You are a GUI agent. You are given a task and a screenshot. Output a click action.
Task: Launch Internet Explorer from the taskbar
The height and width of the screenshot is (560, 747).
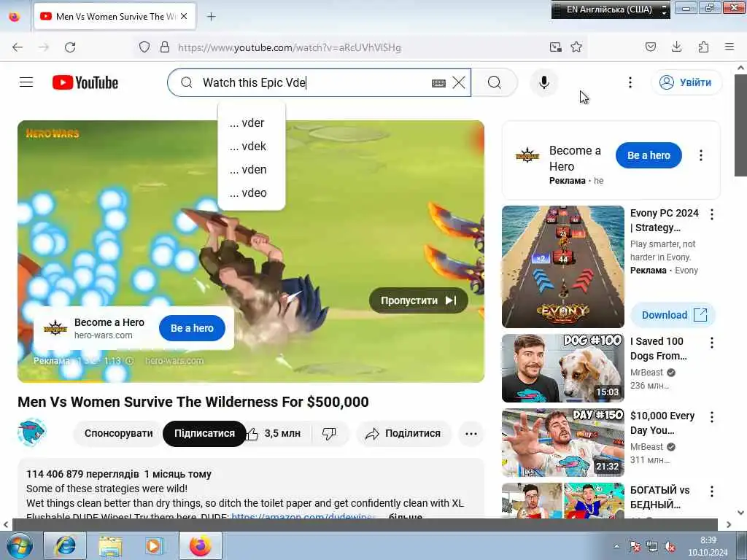point(65,545)
